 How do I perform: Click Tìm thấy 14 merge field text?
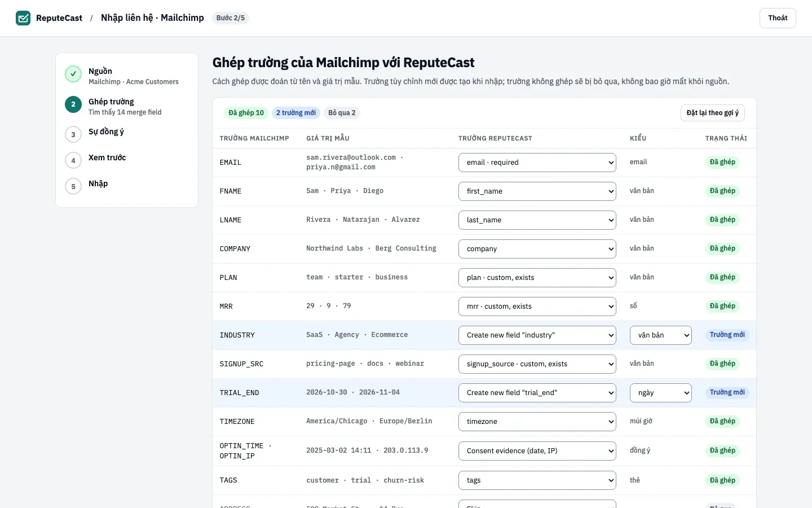click(125, 112)
